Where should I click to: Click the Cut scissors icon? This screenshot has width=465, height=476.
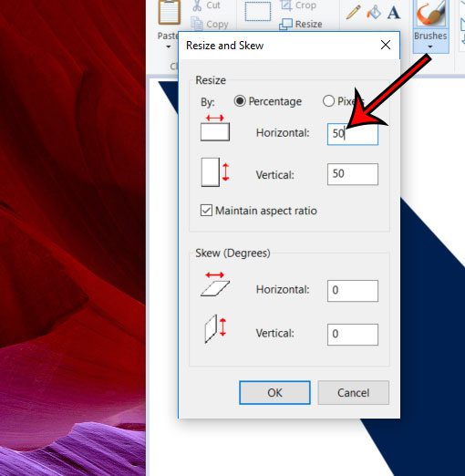tap(197, 5)
